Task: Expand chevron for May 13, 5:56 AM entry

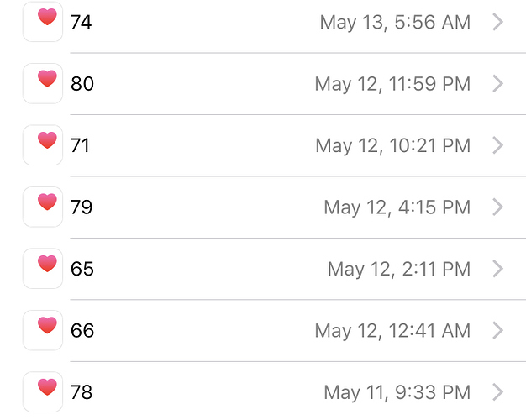Action: [x=497, y=22]
